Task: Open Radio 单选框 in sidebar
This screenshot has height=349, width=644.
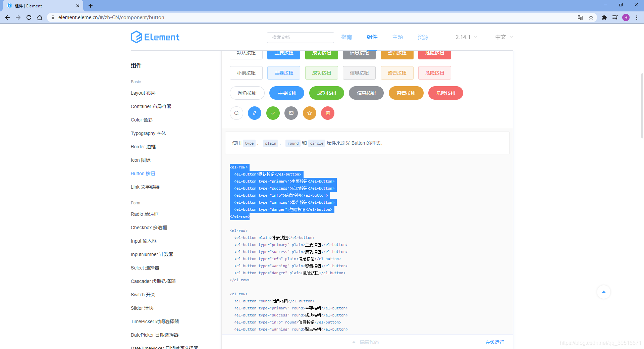Action: point(145,214)
